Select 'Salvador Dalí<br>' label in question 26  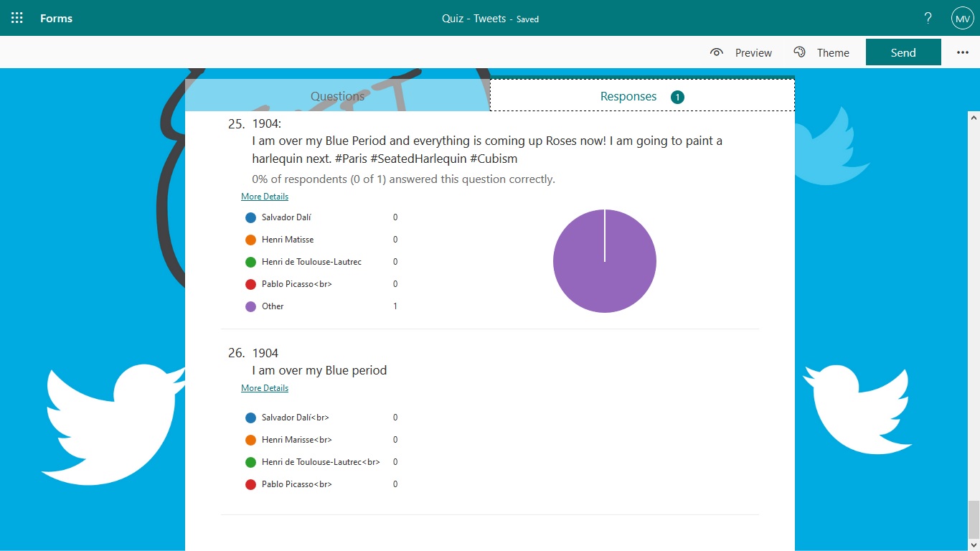pyautogui.click(x=296, y=418)
